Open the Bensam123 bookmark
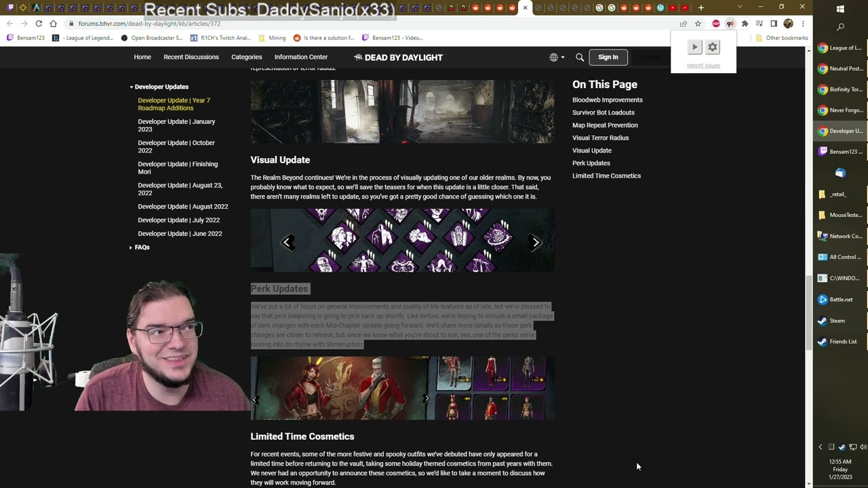The image size is (868, 488). tap(26, 38)
